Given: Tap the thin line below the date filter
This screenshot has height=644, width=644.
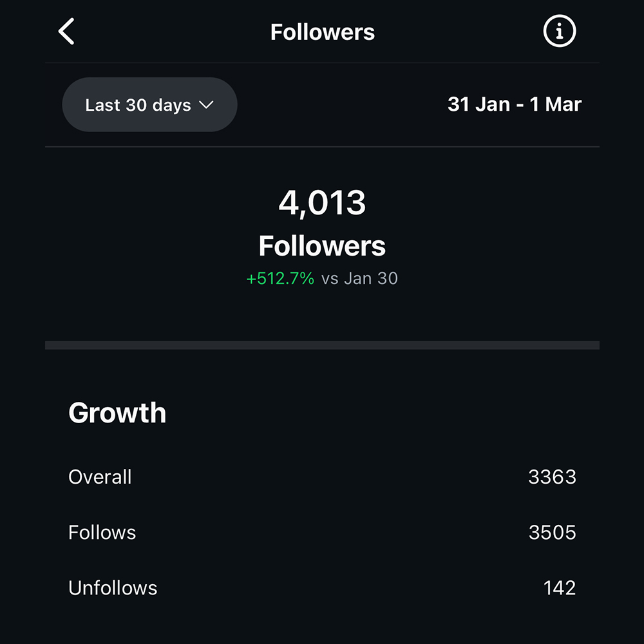Looking at the screenshot, I should [x=322, y=147].
